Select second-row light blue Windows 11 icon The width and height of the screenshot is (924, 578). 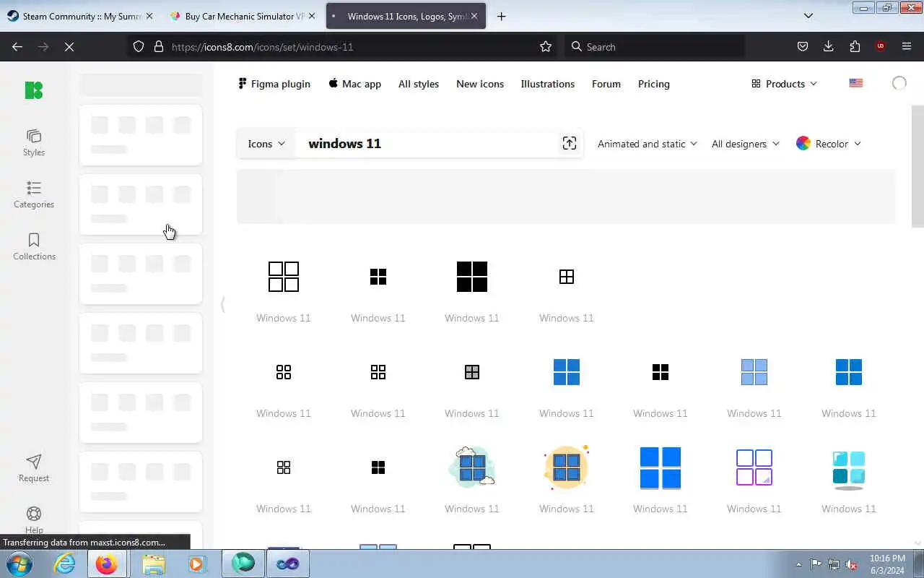[x=754, y=372]
